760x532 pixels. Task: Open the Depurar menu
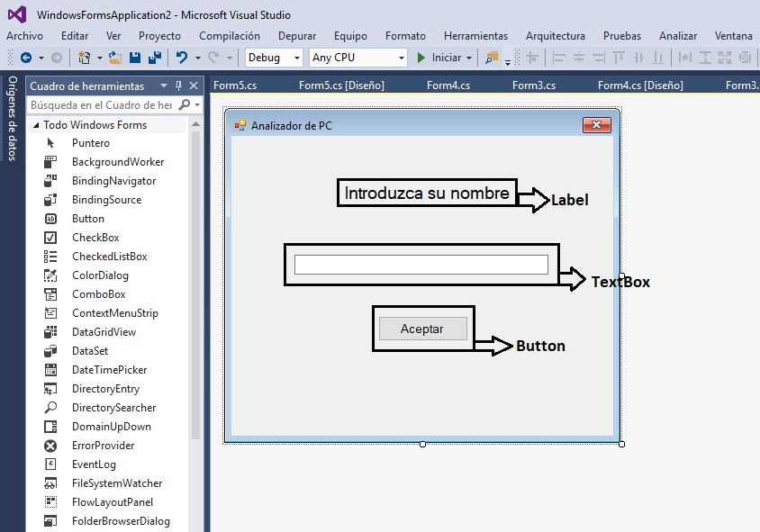click(x=297, y=36)
